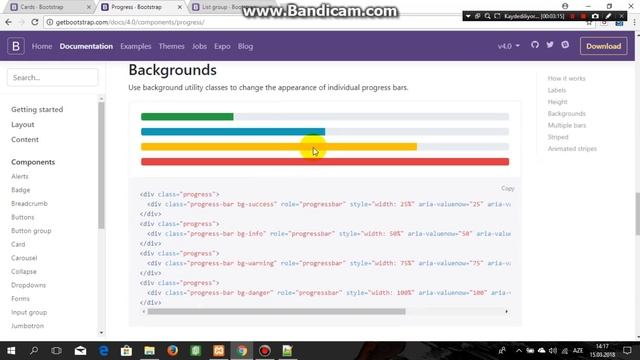This screenshot has width=640, height=360.
Task: Click the Bootstrap B logo
Action: [16, 46]
